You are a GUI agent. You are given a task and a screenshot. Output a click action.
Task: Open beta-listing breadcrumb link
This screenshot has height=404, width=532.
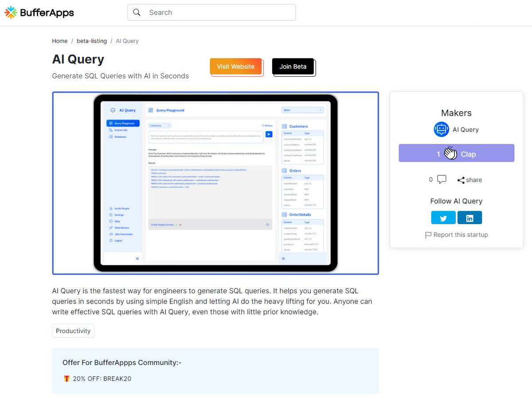92,41
